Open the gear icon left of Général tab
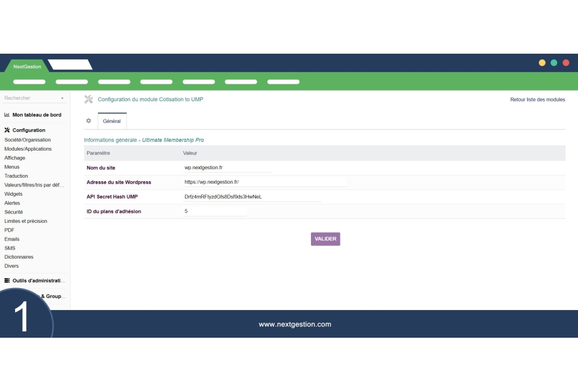This screenshot has width=578, height=392. click(x=88, y=121)
